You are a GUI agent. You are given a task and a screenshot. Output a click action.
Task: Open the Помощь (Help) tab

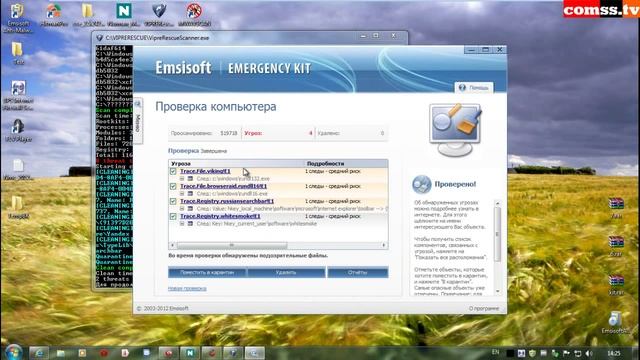(x=474, y=88)
